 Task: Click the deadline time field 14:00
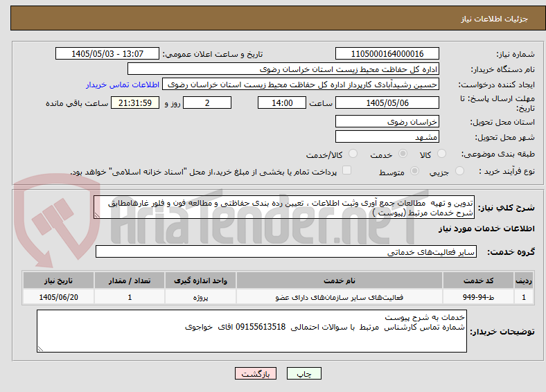tap(282, 103)
